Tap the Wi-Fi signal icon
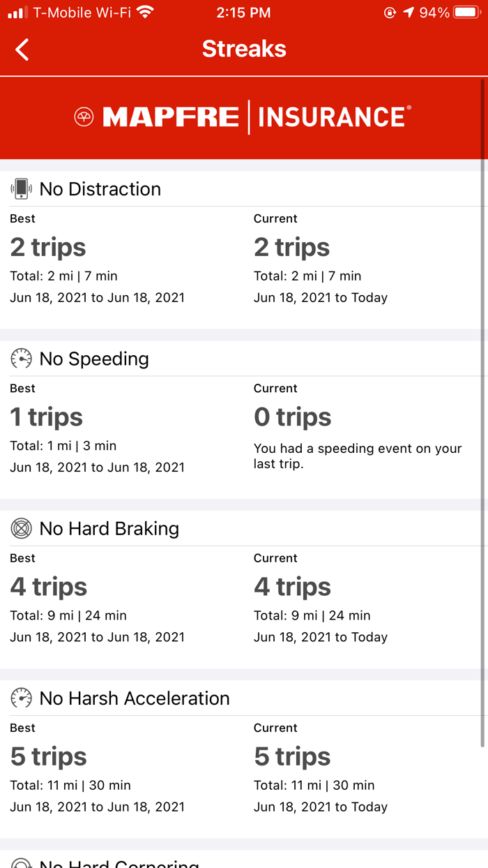 145,13
